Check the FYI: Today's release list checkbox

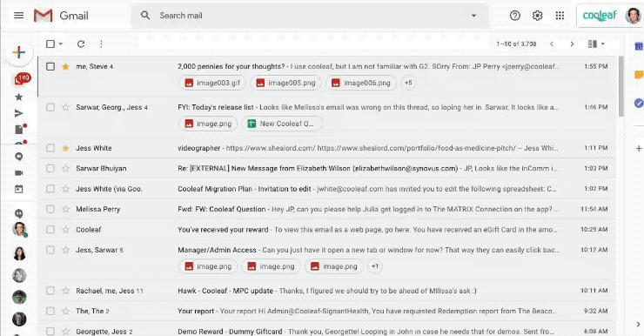point(50,107)
